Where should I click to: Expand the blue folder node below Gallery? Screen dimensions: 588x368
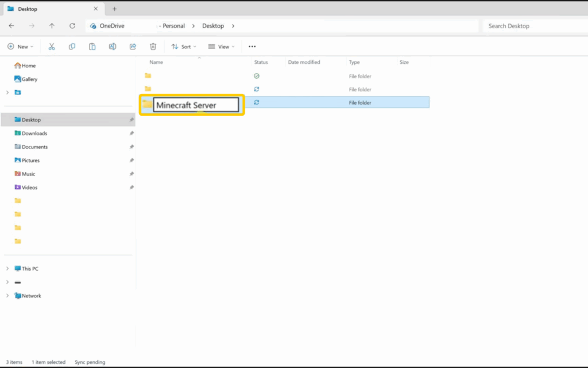[x=7, y=93]
